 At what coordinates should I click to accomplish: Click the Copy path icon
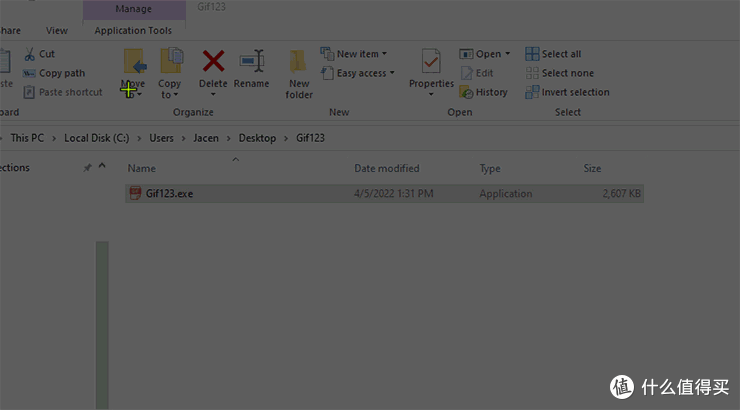[29, 73]
